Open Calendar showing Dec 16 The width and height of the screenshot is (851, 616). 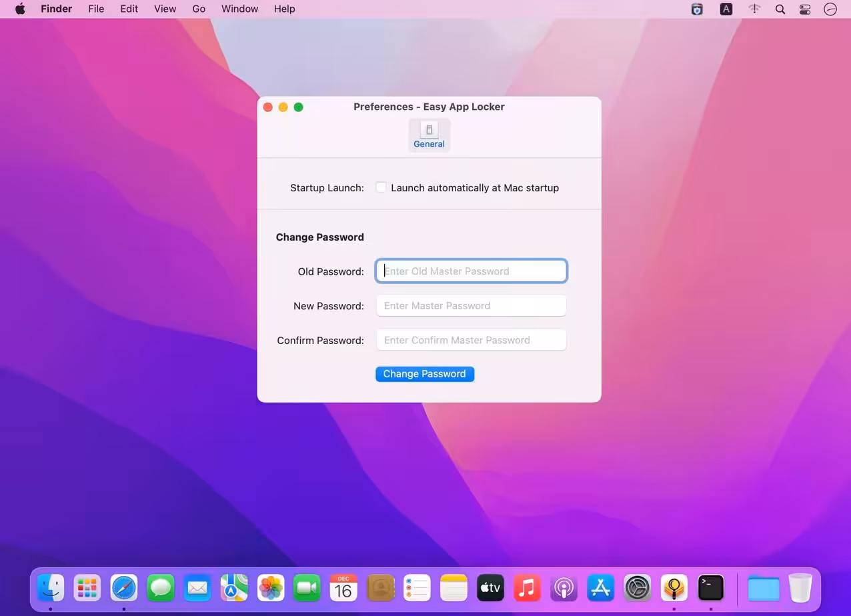click(343, 588)
